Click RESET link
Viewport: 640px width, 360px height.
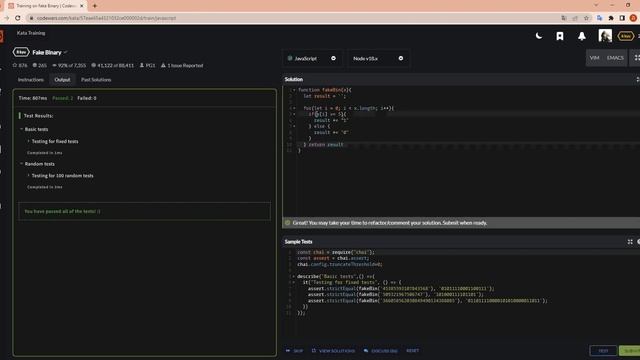point(413,350)
